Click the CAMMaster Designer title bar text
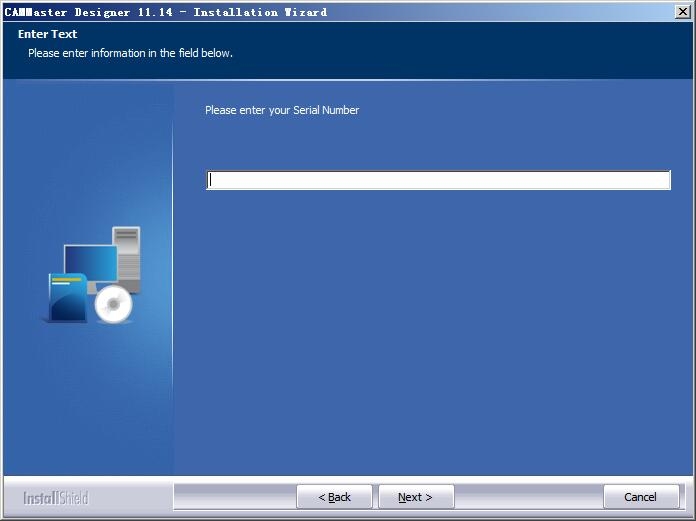 [166, 12]
